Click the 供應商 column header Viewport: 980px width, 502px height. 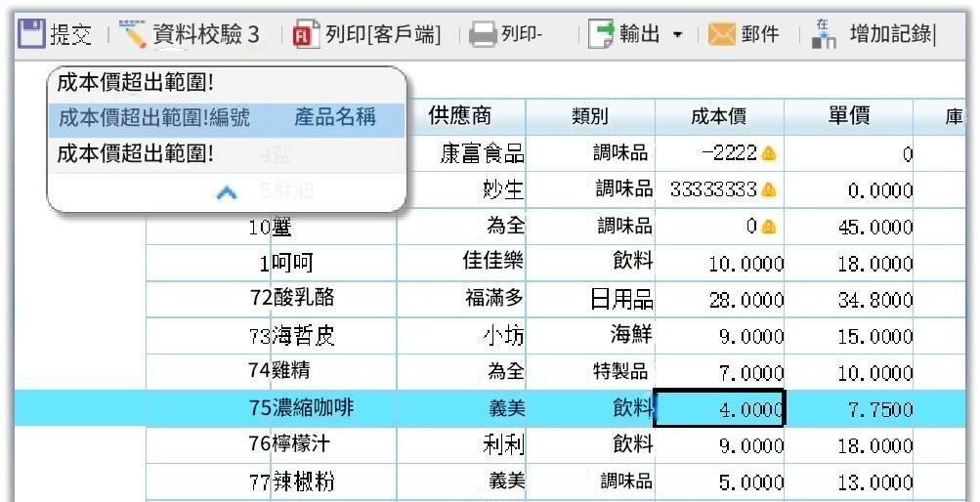(460, 116)
